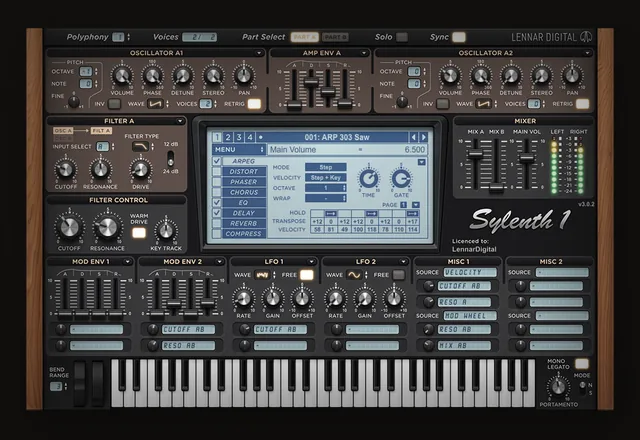Click the Oscillator A2 Detune knob
Viewport: 640px width, 440px height.
511,76
